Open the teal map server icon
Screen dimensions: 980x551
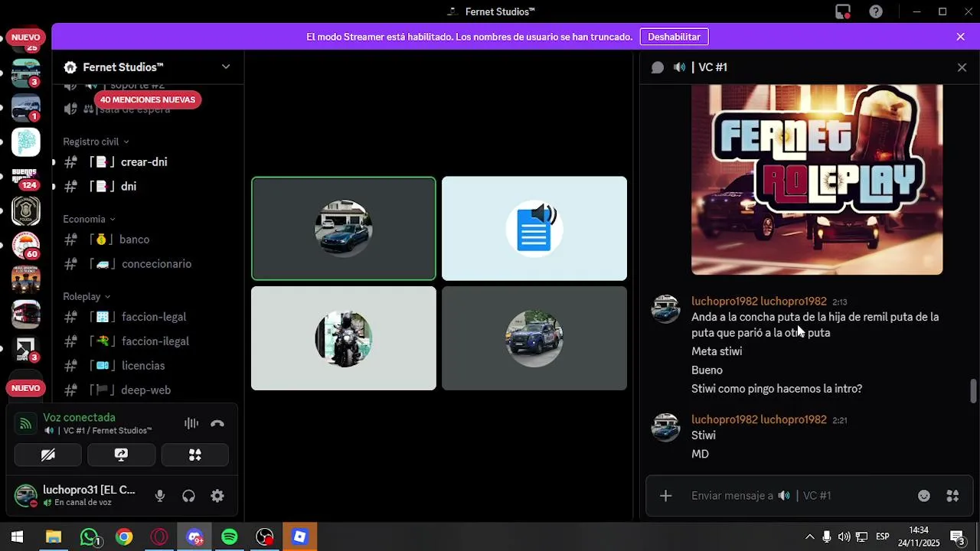coord(25,142)
